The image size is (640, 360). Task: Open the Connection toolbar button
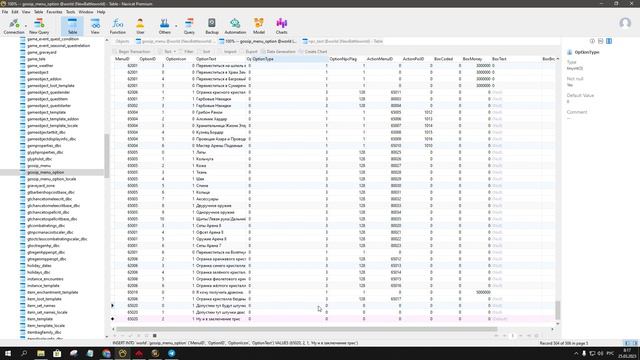click(x=13, y=26)
